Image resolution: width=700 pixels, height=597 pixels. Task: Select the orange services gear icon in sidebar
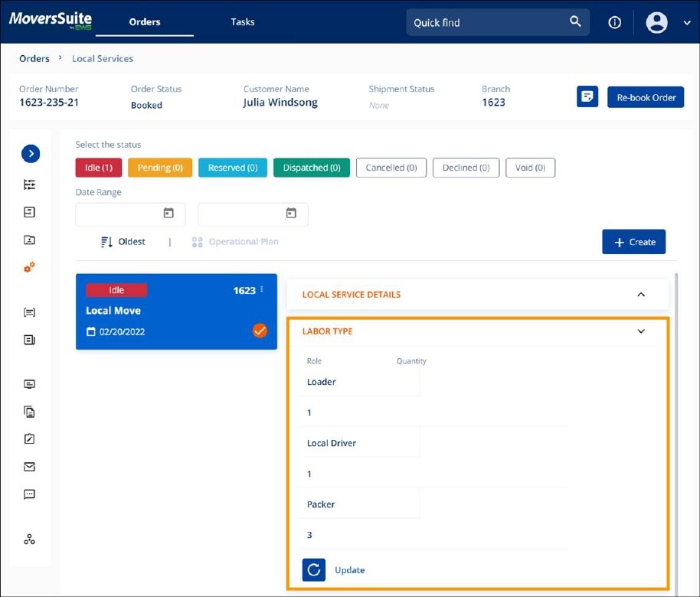[x=29, y=267]
